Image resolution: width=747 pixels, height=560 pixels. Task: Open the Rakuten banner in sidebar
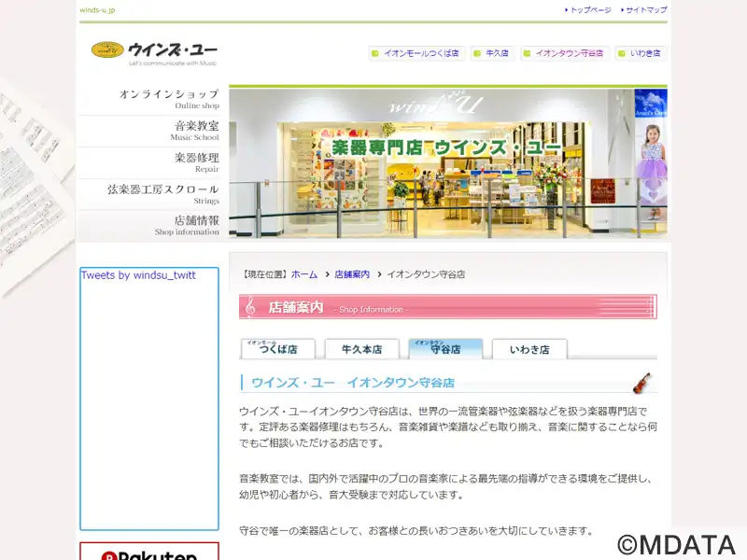coord(149,551)
